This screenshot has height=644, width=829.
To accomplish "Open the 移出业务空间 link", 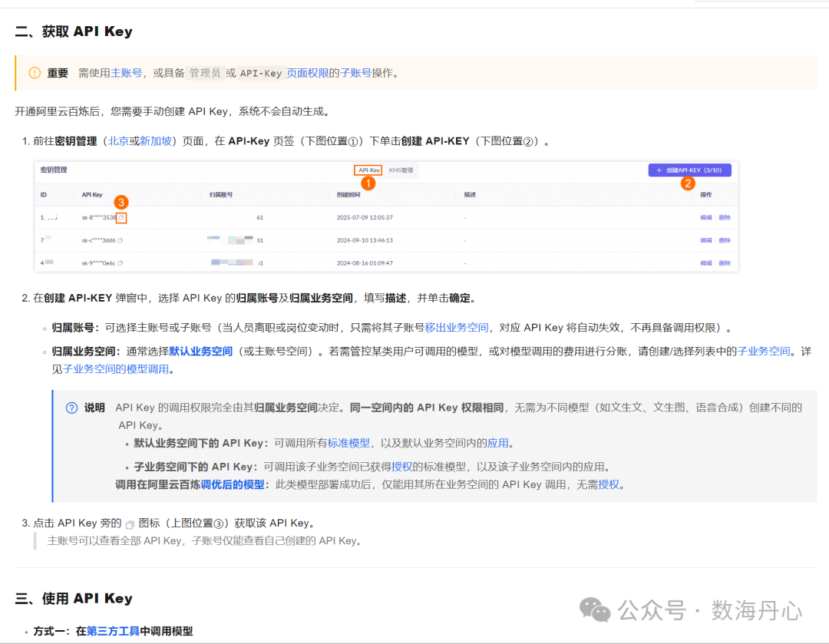I will pos(457,327).
